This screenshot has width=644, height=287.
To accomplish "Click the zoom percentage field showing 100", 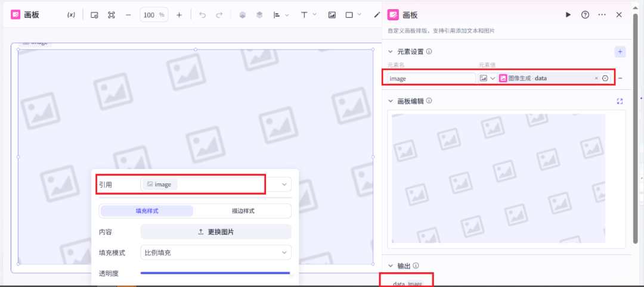I will (154, 15).
